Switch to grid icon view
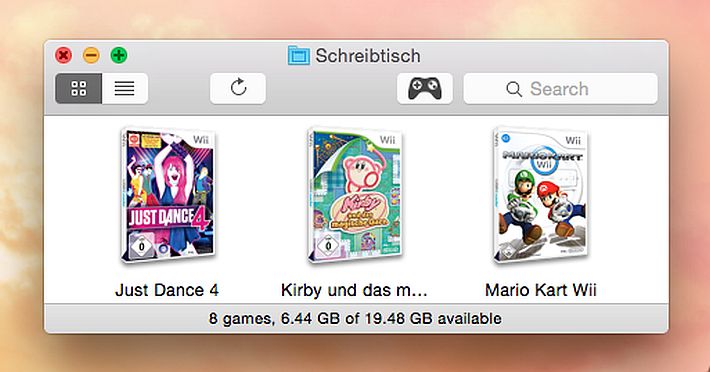 coord(79,88)
